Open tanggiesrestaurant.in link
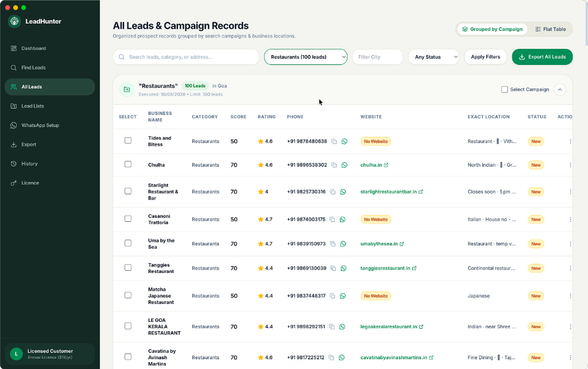 [389, 268]
